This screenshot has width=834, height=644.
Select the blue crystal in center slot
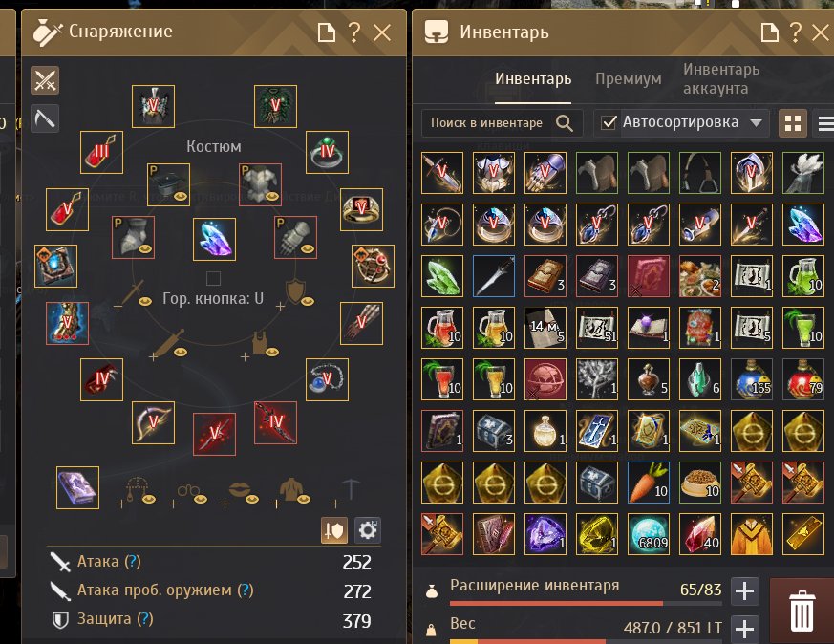point(214,239)
